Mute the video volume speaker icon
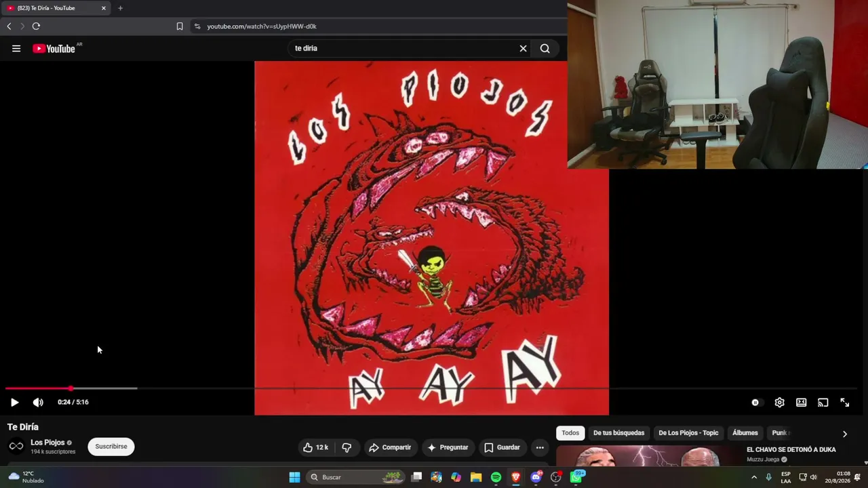 pyautogui.click(x=38, y=402)
